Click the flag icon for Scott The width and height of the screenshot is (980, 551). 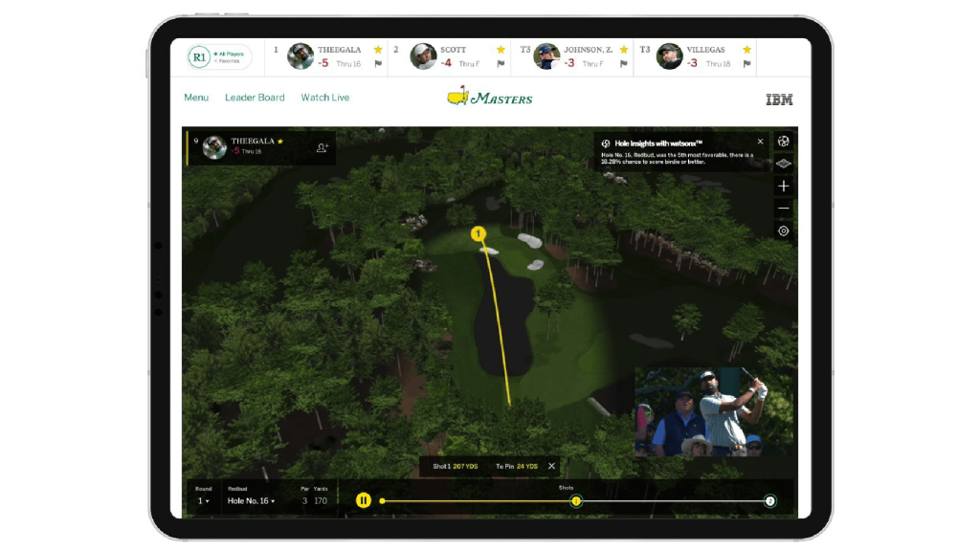(x=501, y=64)
